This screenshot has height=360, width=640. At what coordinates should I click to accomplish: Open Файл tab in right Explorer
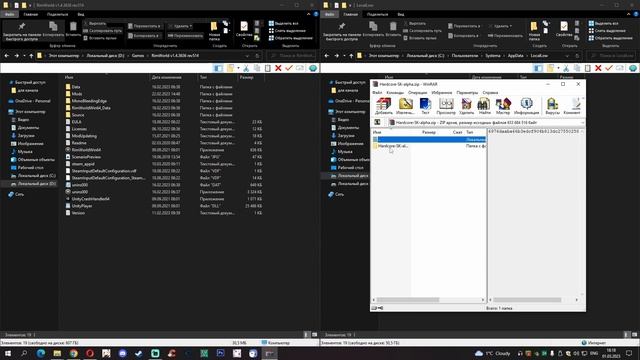pyautogui.click(x=329, y=14)
